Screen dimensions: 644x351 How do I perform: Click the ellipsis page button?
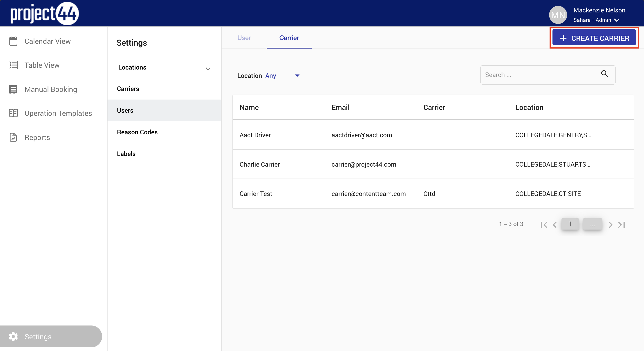click(592, 224)
